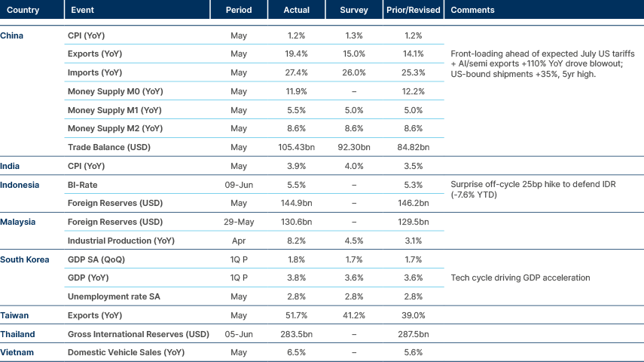The width and height of the screenshot is (644, 362).
Task: Click the 4.5% industrial production survey
Action: click(x=353, y=241)
